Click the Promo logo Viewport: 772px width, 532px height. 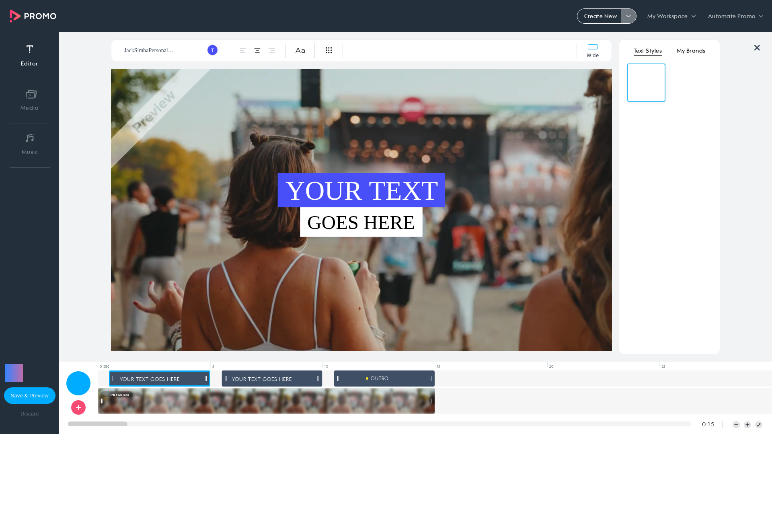pyautogui.click(x=33, y=16)
